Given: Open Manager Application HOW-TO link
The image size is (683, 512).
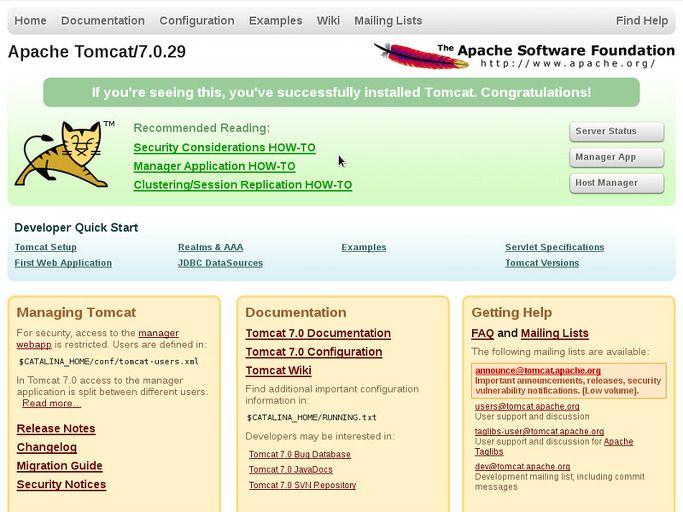Looking at the screenshot, I should (x=214, y=166).
